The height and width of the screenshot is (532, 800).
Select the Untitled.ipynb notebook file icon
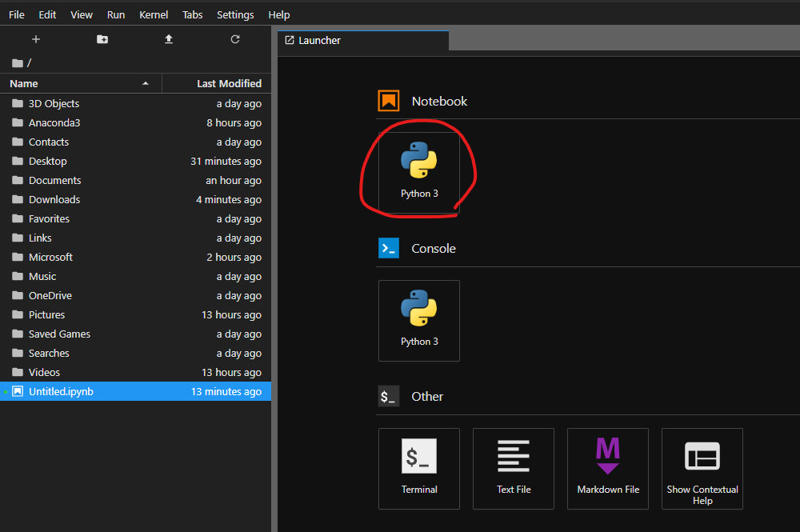coord(18,391)
